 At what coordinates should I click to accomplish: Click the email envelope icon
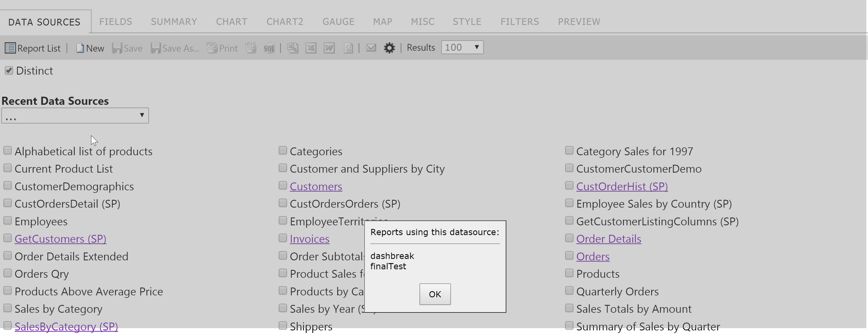point(371,48)
